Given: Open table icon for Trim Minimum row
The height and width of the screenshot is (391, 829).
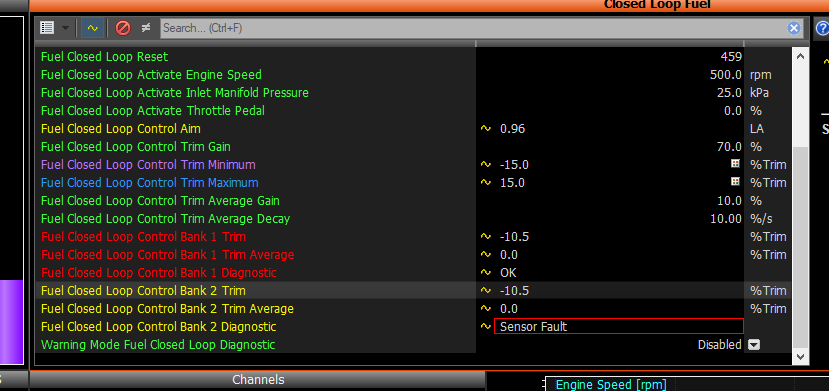Looking at the screenshot, I should (x=735, y=164).
